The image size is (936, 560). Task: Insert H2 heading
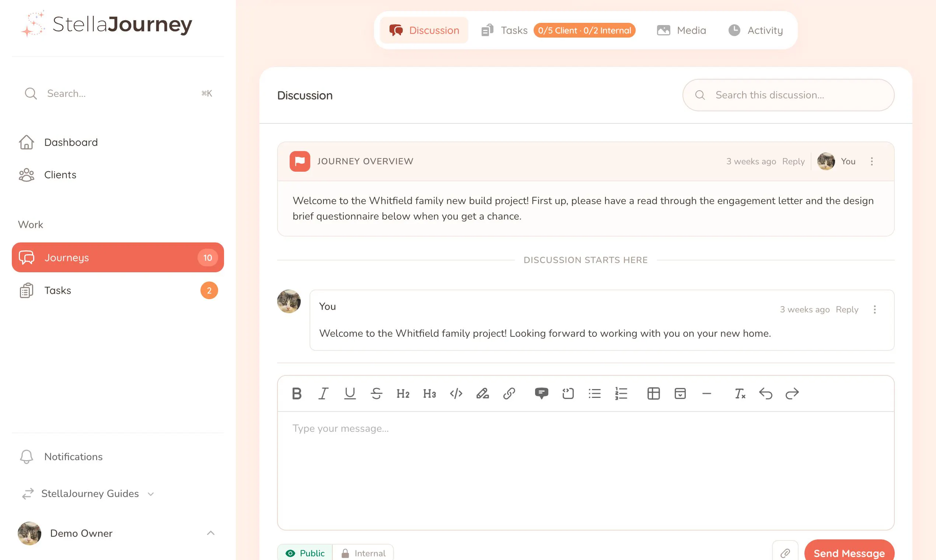point(403,393)
